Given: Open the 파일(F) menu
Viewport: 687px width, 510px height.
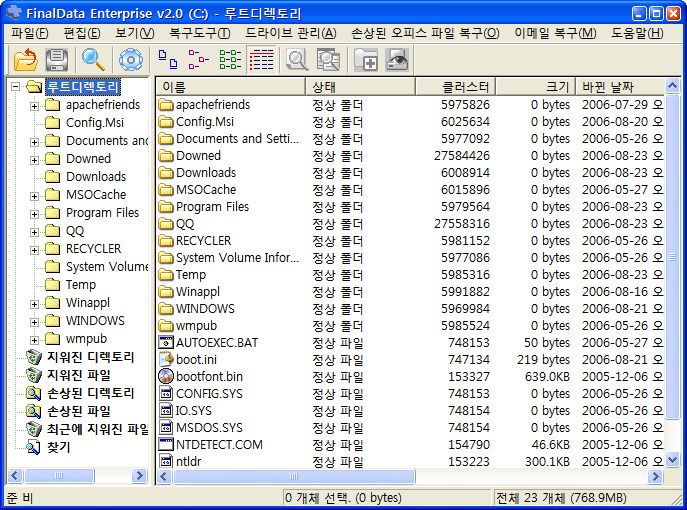Looking at the screenshot, I should 29,33.
